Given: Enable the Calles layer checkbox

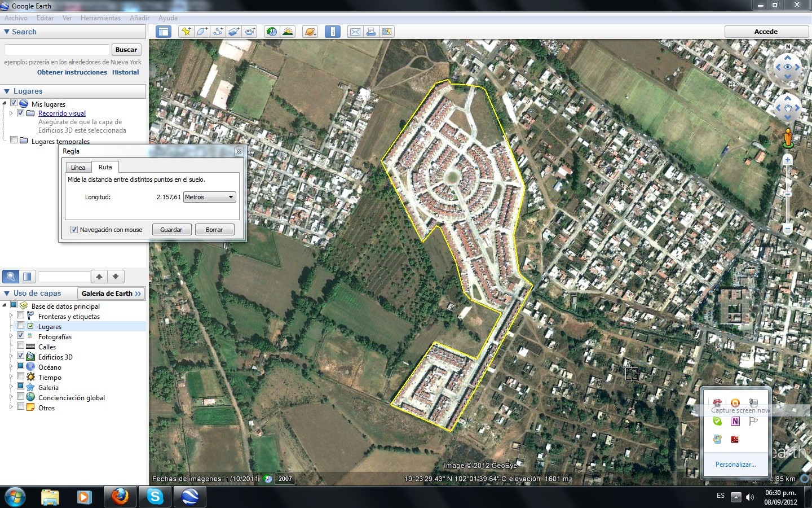Looking at the screenshot, I should pyautogui.click(x=20, y=347).
